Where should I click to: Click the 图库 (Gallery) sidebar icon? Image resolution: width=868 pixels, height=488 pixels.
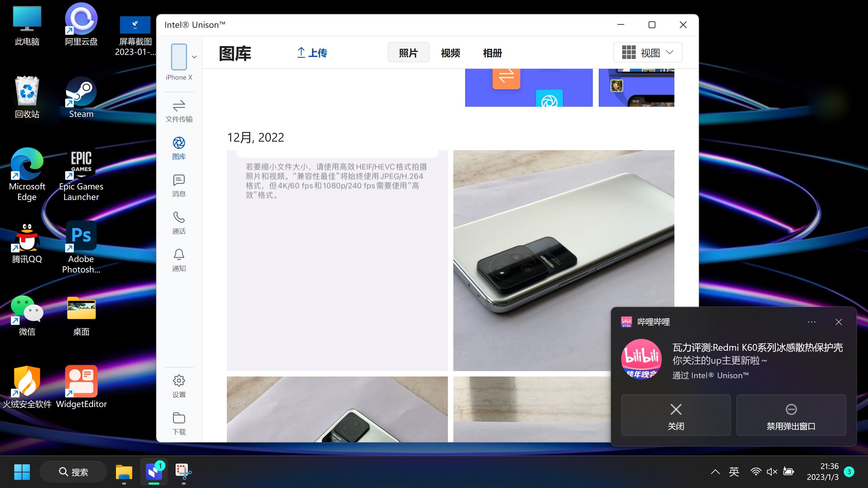[179, 148]
